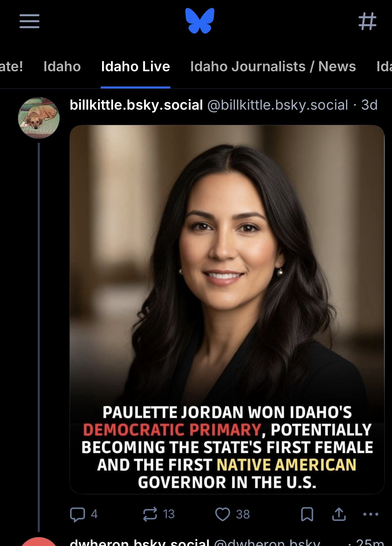392x546 pixels.
Task: Select the Idaho Live tab
Action: pyautogui.click(x=136, y=67)
